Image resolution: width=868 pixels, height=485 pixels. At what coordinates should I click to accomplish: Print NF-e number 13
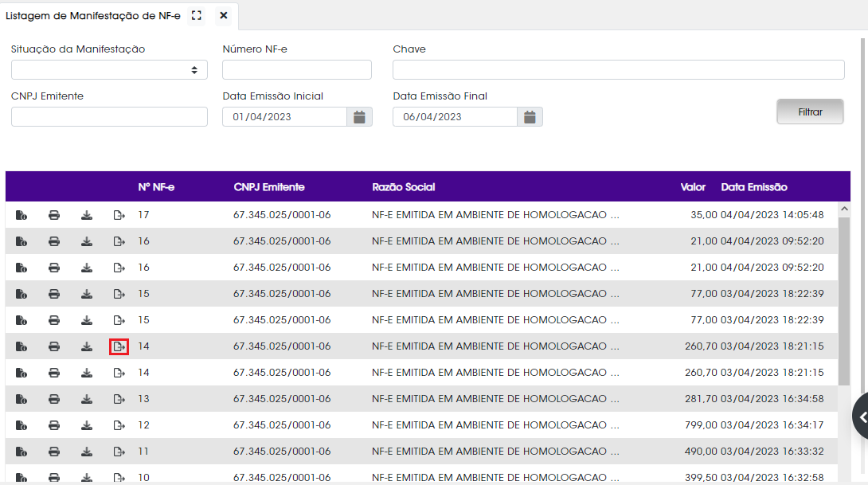(53, 399)
